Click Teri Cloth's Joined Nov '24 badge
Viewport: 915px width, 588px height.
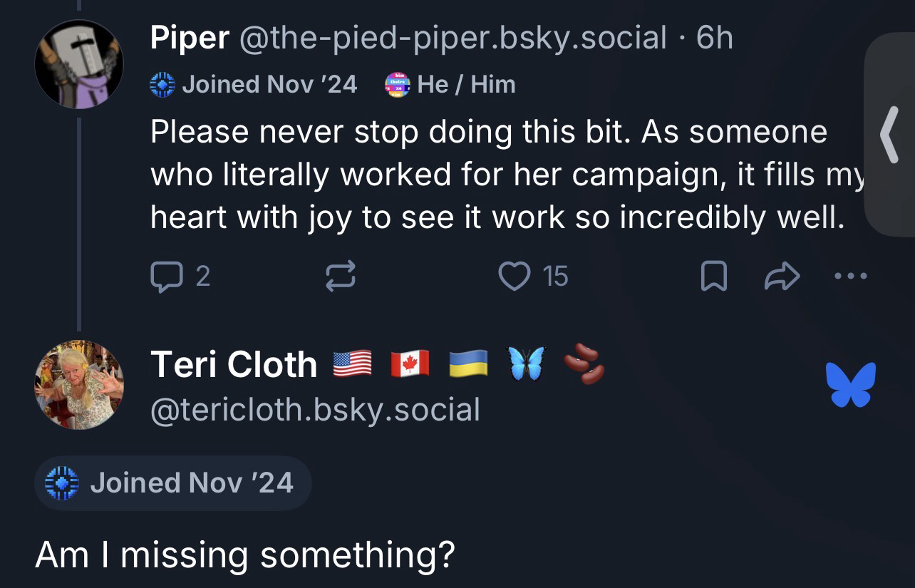click(x=172, y=483)
